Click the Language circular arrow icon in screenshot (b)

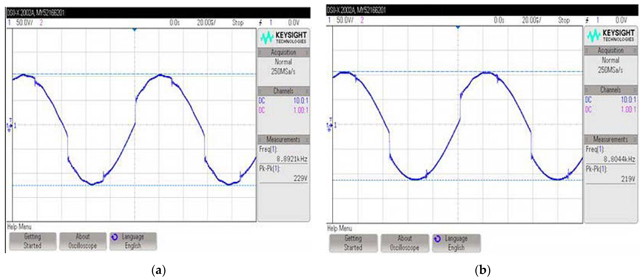[438, 239]
